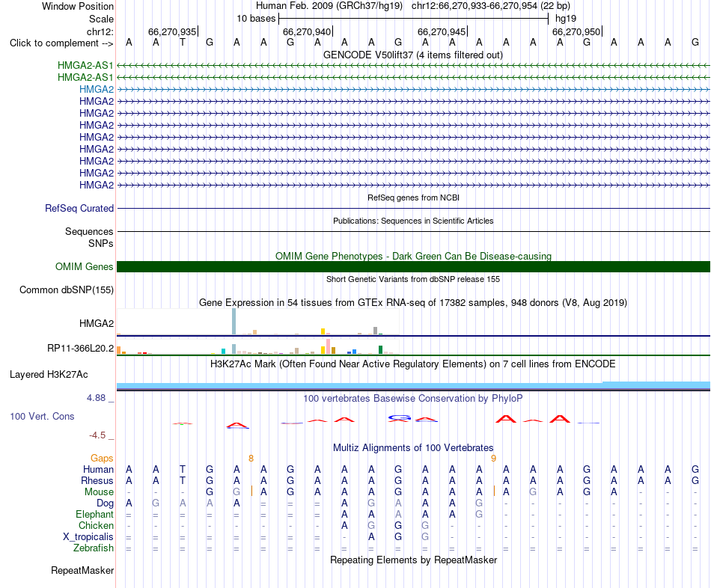The width and height of the screenshot is (711, 588).
Task: Click the X_tropicalis alignment row label
Action: [x=88, y=537]
